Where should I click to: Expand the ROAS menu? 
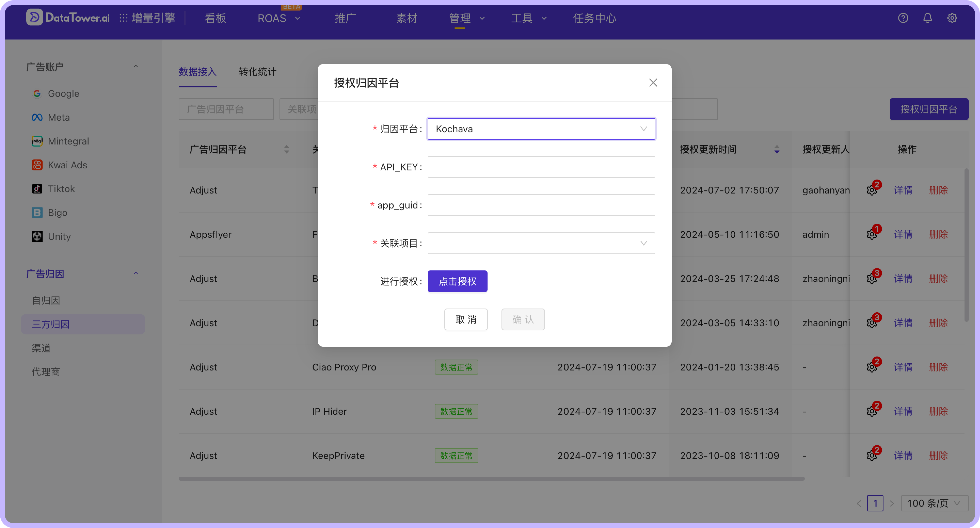coord(279,18)
